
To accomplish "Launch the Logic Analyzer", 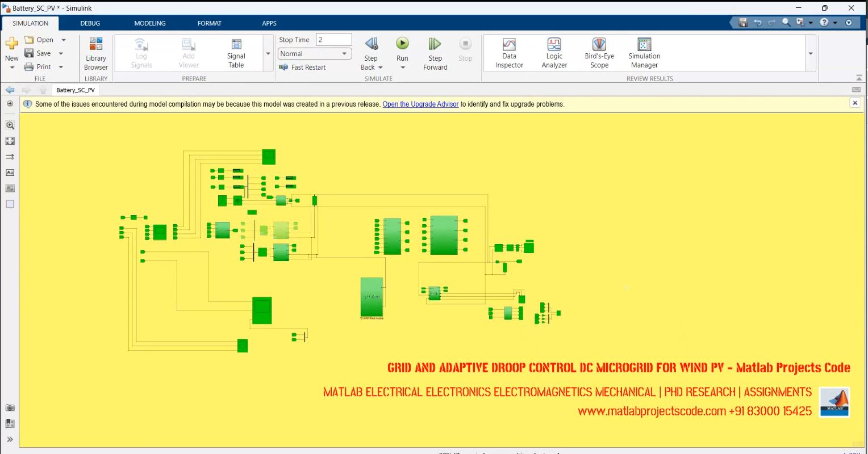I will 553,52.
